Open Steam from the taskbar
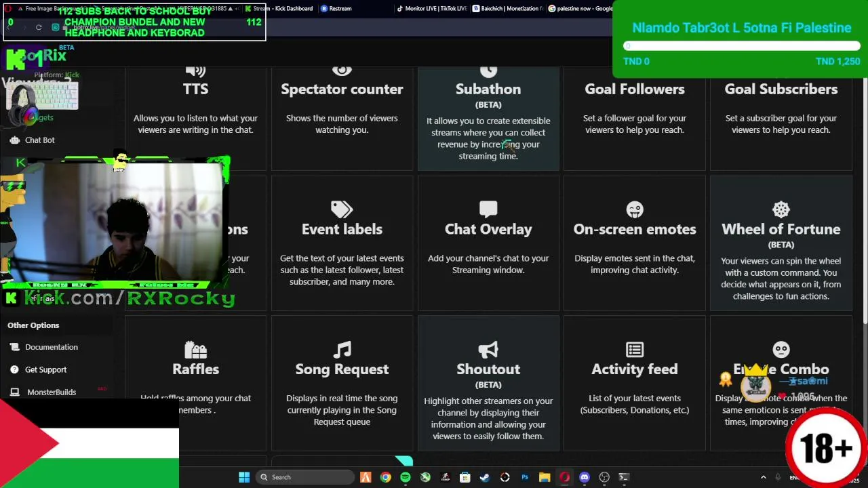Viewport: 868px width, 488px height. (x=485, y=477)
